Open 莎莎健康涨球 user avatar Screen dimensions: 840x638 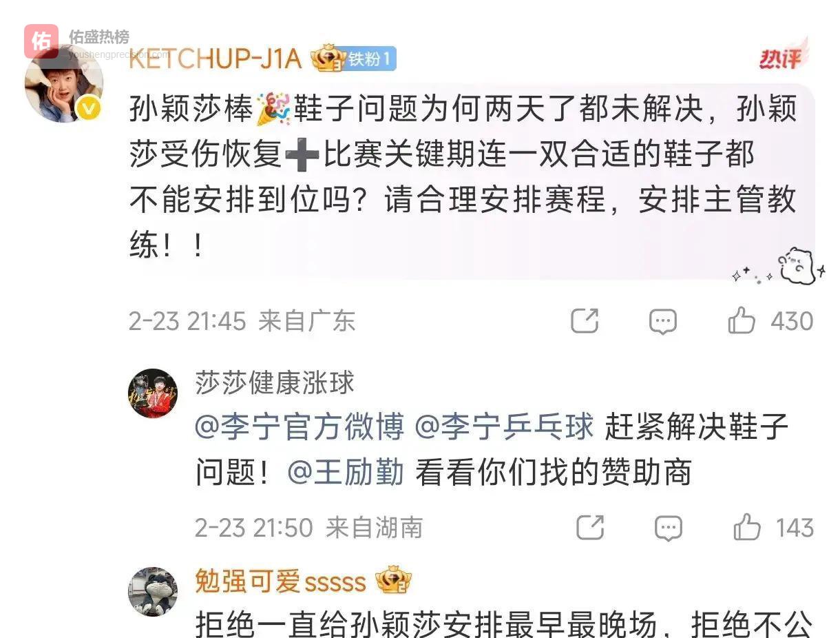coord(153,393)
